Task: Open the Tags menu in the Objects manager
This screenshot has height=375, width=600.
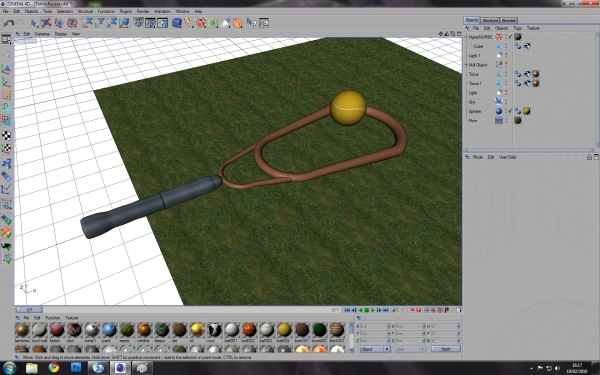Action: (x=517, y=28)
